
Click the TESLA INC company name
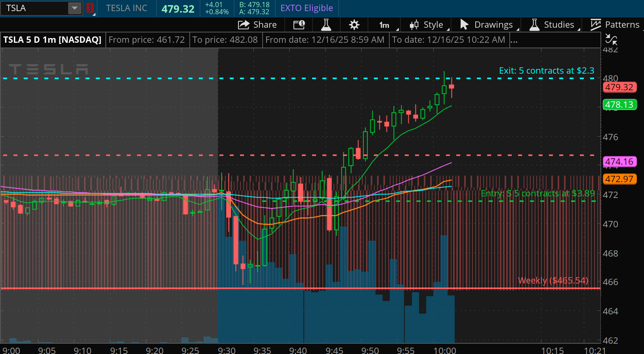tap(126, 8)
